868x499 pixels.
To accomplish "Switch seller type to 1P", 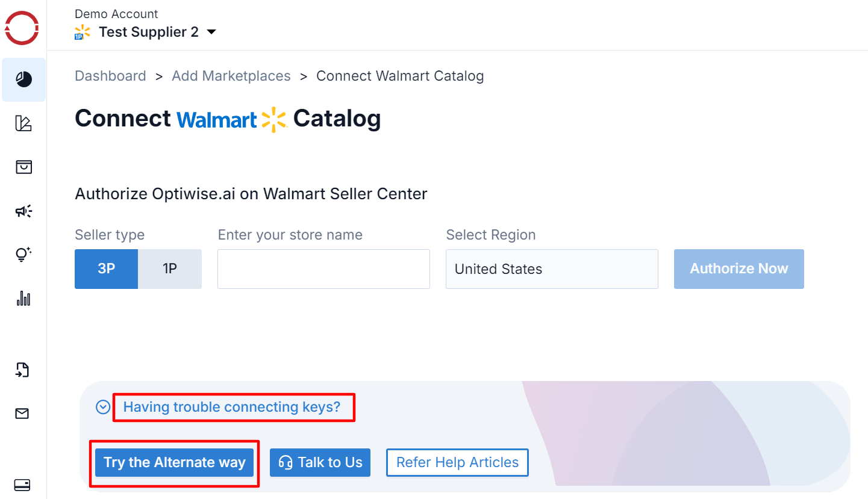I will [170, 269].
